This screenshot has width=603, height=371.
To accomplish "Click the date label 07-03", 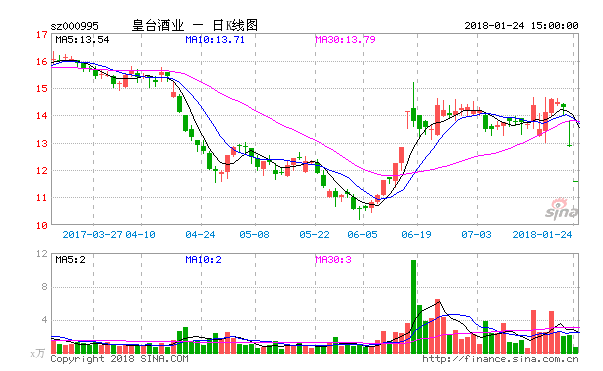I will [x=476, y=235].
